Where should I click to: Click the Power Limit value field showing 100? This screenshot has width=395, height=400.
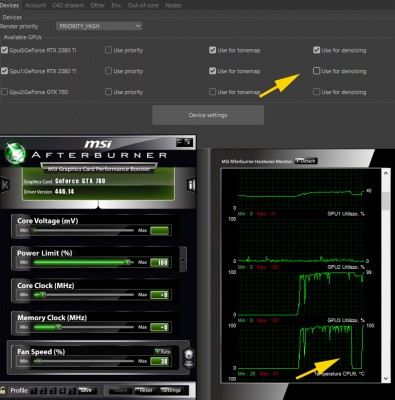click(160, 262)
